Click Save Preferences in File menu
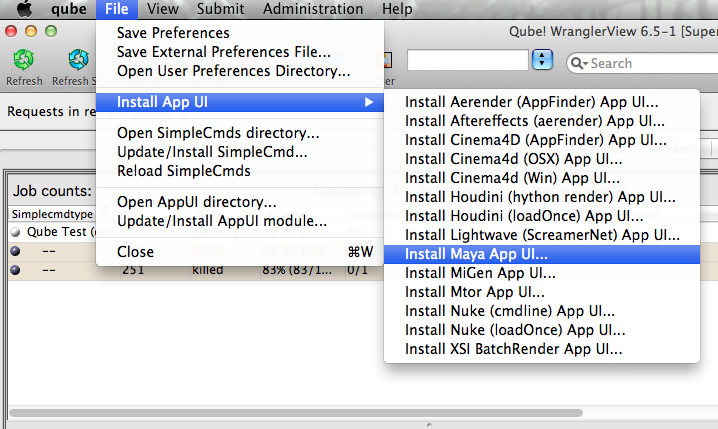The image size is (718, 429). [173, 33]
